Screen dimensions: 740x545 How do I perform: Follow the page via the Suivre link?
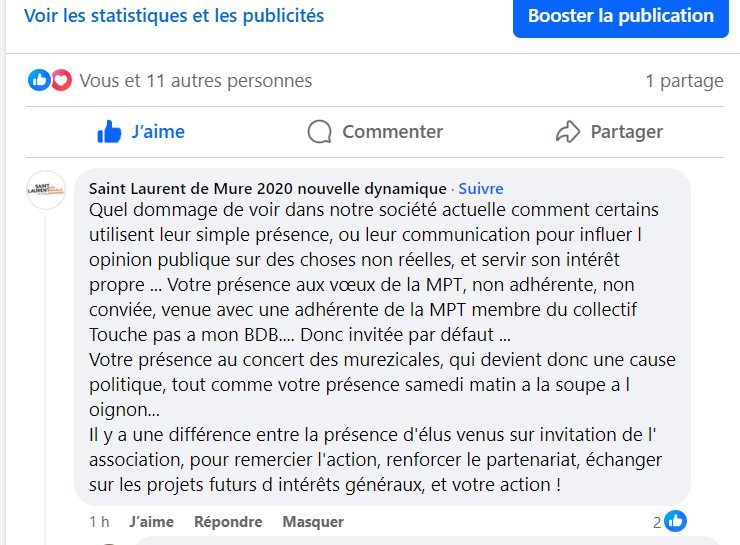[x=481, y=188]
